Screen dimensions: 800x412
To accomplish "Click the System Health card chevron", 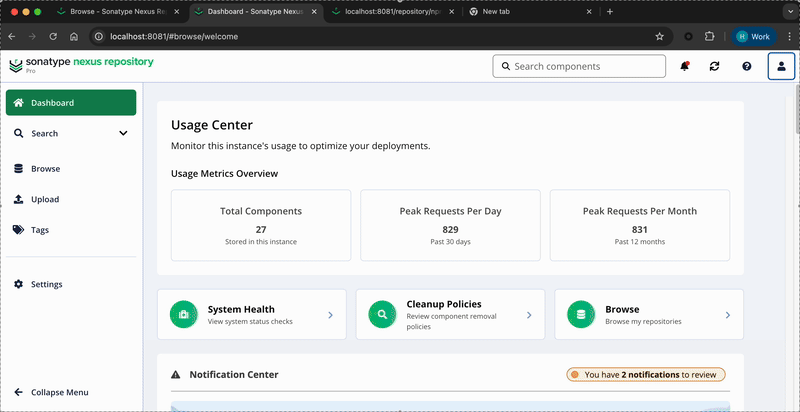I will click(330, 315).
